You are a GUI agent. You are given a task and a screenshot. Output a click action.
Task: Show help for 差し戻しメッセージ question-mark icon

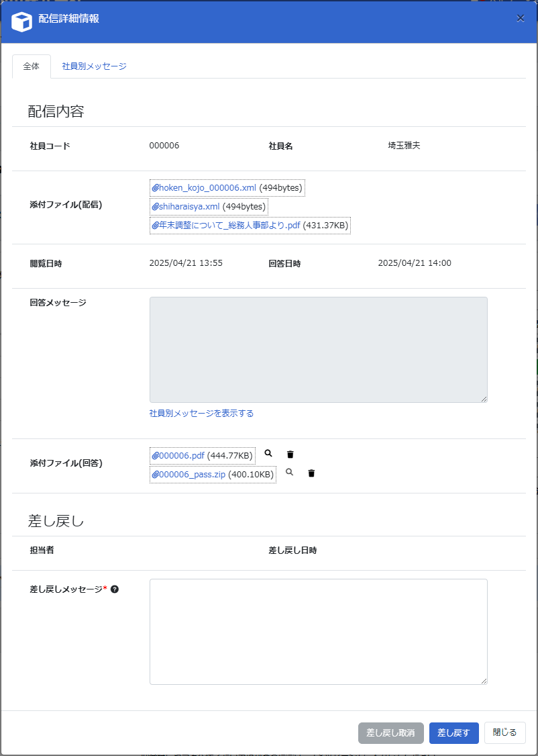point(115,589)
